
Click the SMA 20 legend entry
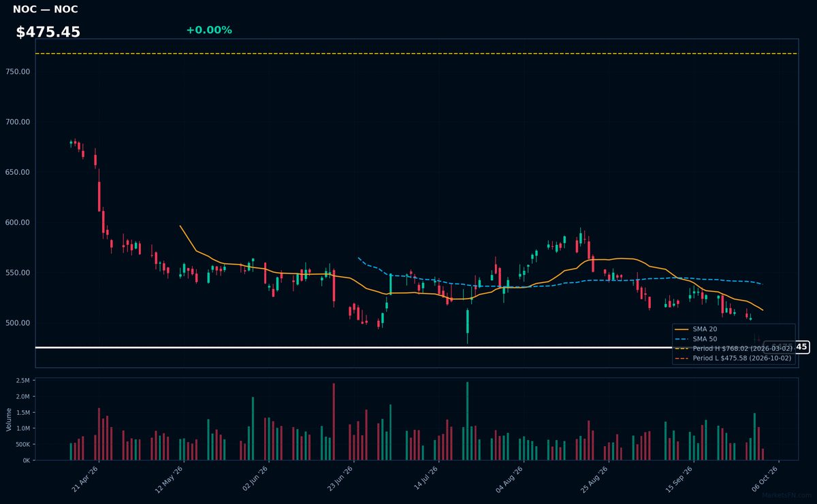(x=705, y=329)
